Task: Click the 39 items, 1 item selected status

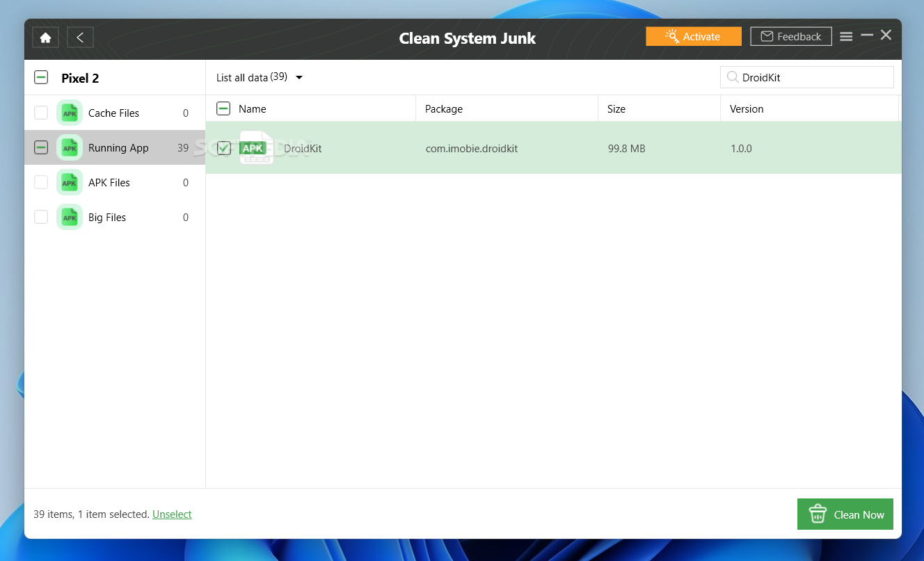Action: point(91,514)
